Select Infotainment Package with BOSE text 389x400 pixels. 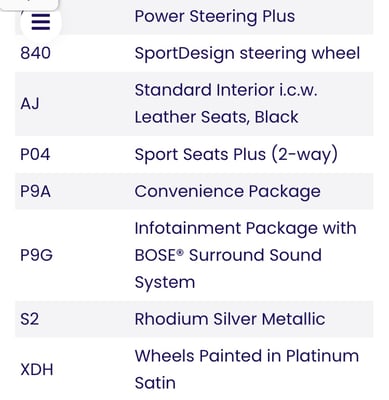click(x=245, y=229)
